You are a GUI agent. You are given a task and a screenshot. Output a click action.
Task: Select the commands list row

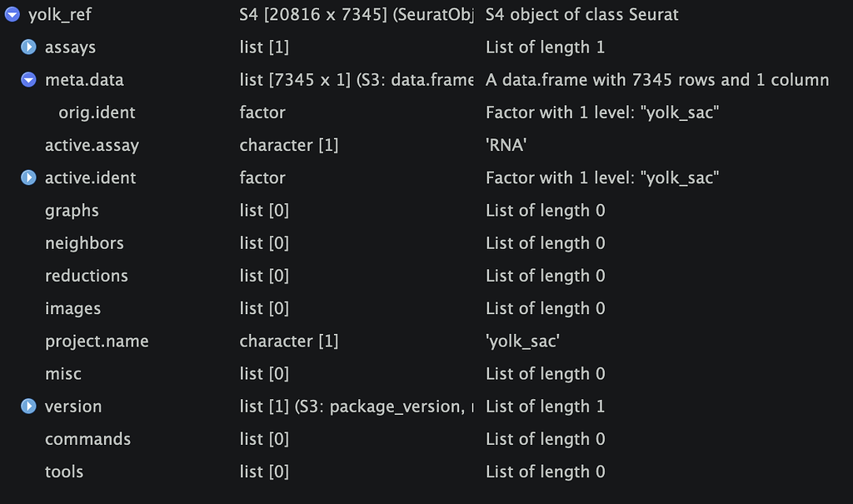pos(426,439)
